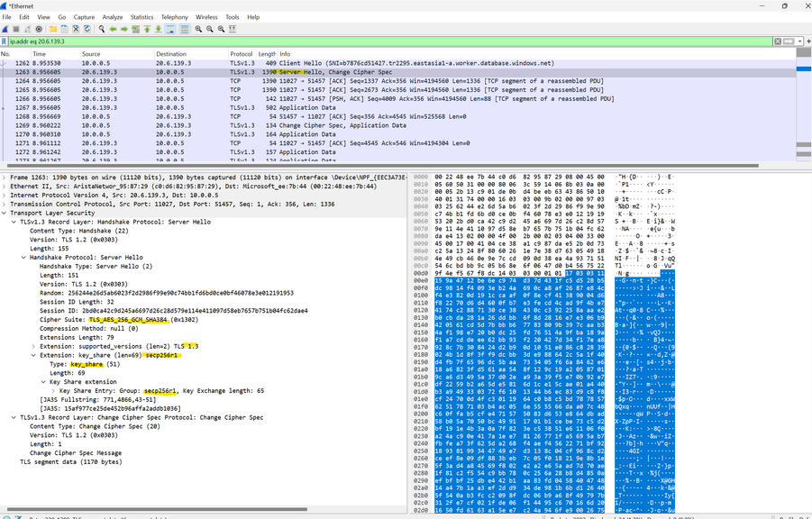Image resolution: width=812 pixels, height=519 pixels.
Task: Select packet 1269 Change Cipher Spec row
Action: 397,125
